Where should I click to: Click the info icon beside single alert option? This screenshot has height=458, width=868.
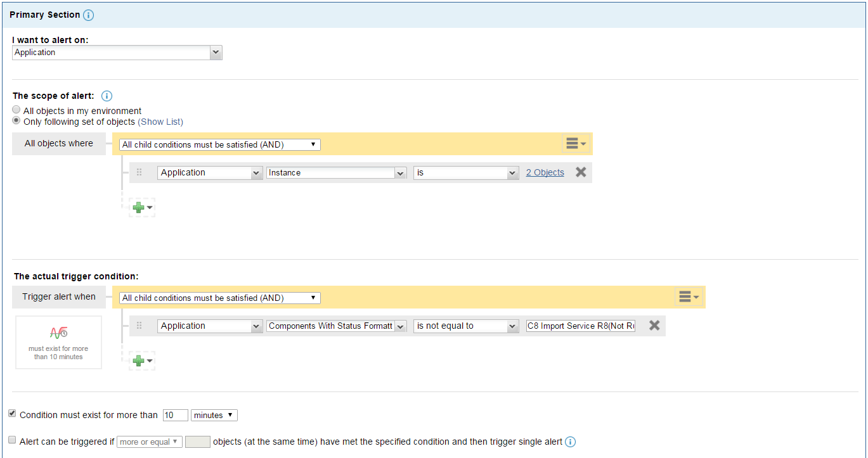570,442
